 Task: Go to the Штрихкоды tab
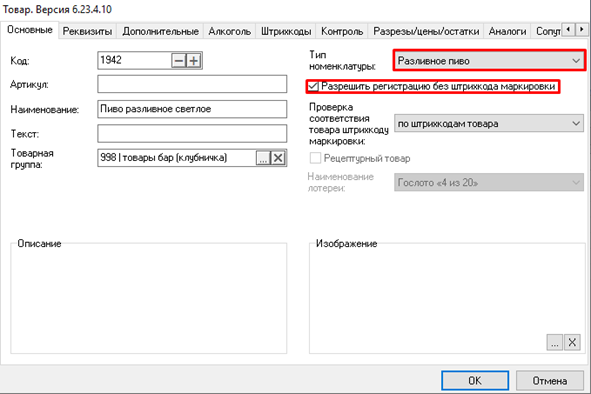point(286,31)
